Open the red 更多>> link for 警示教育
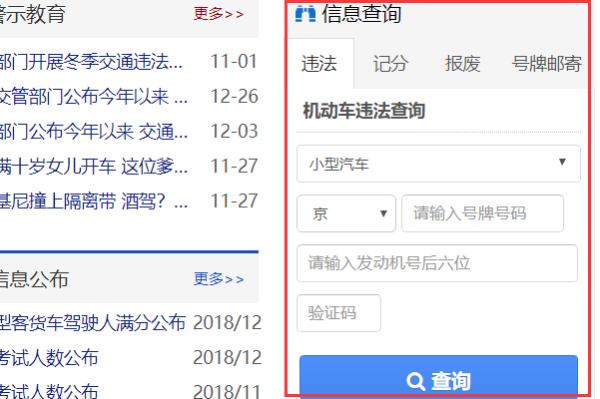This screenshot has height=399, width=600. 218,14
